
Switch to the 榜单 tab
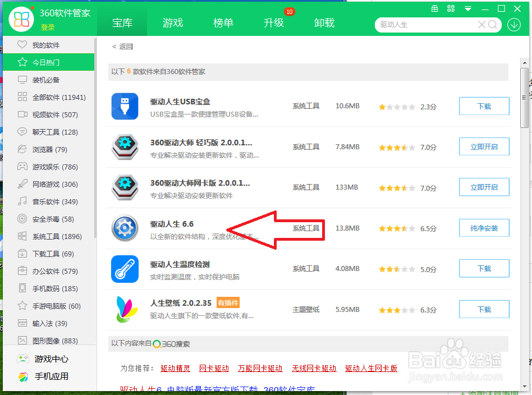[223, 23]
